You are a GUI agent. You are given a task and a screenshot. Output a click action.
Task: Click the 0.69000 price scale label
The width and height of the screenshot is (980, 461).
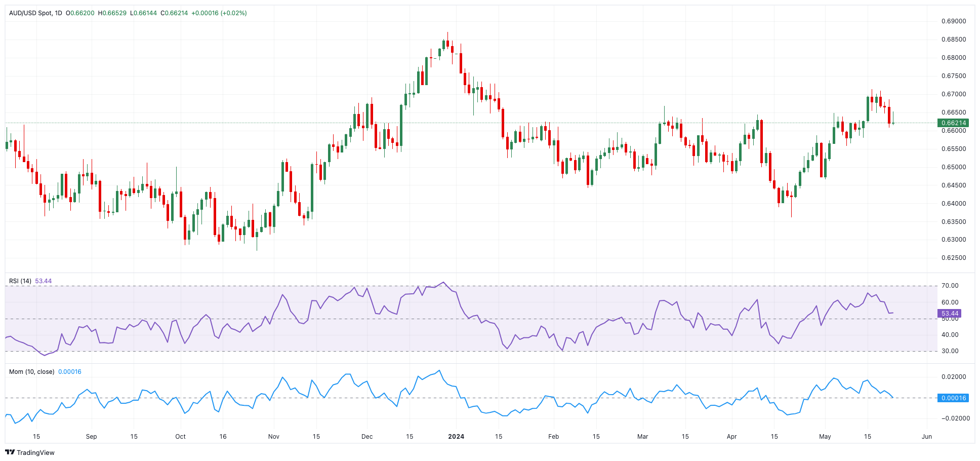point(954,21)
